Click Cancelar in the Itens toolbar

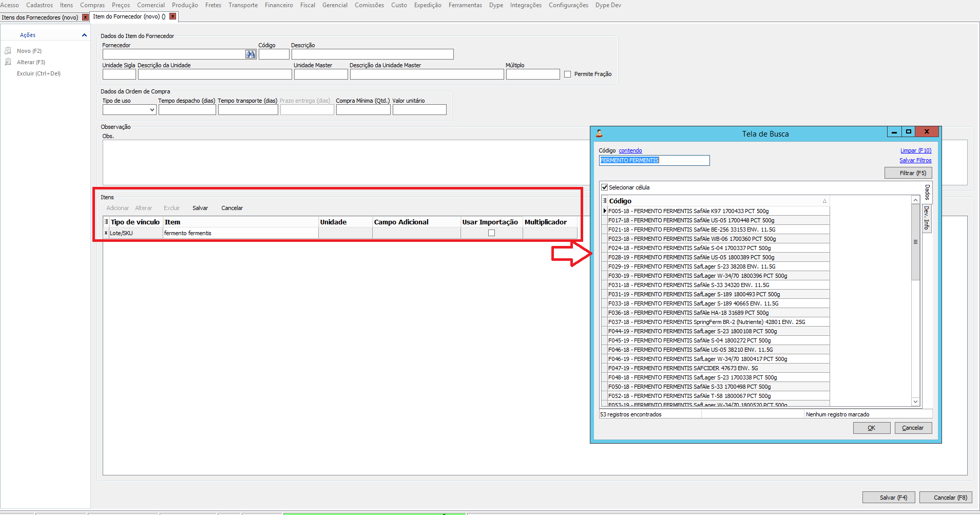tap(232, 208)
